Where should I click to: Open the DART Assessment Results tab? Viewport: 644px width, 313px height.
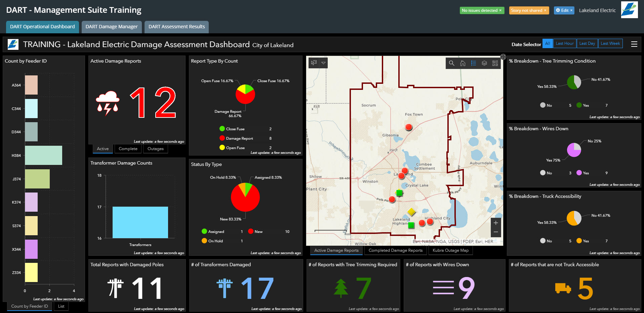click(x=176, y=27)
